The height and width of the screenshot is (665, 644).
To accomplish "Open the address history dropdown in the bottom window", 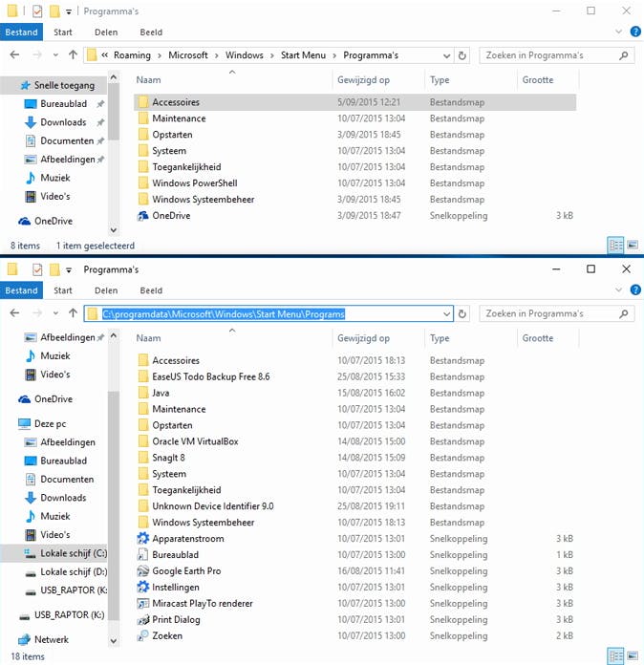I will [x=446, y=313].
